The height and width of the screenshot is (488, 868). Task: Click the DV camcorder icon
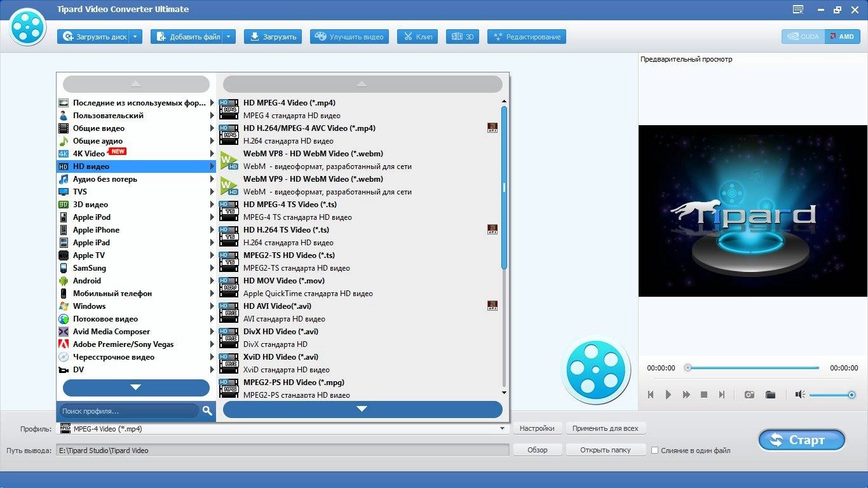click(x=64, y=369)
